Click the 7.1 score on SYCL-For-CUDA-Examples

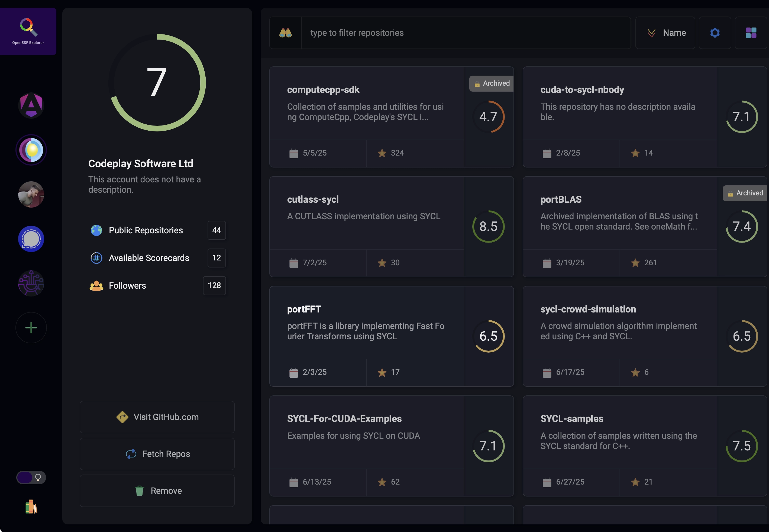489,446
